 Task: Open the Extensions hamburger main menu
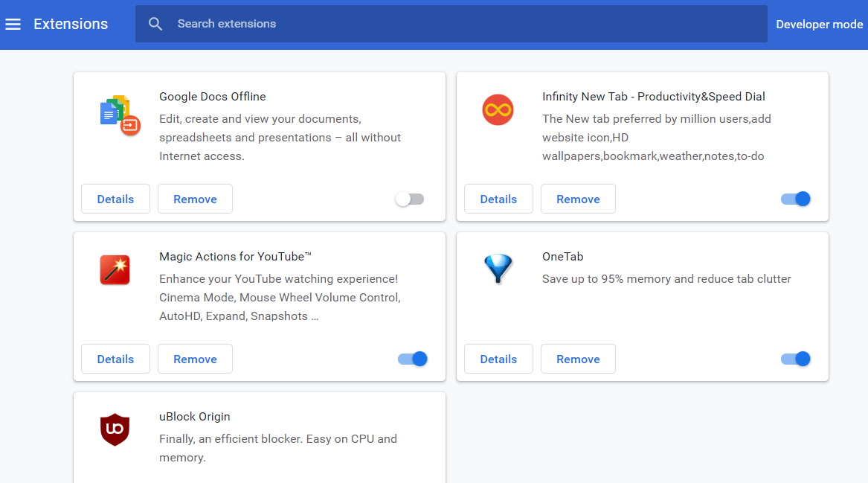click(x=13, y=24)
